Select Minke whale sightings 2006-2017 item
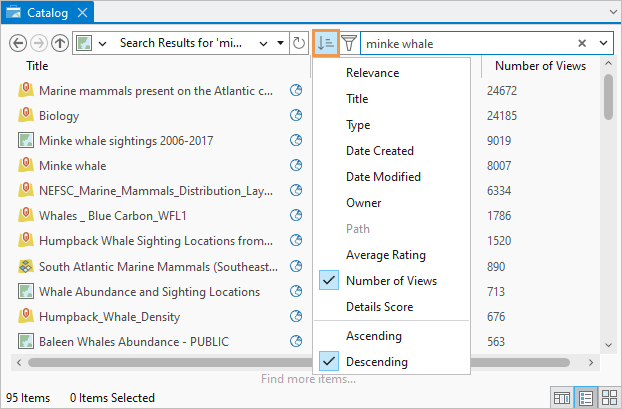622x409 pixels. 125,141
